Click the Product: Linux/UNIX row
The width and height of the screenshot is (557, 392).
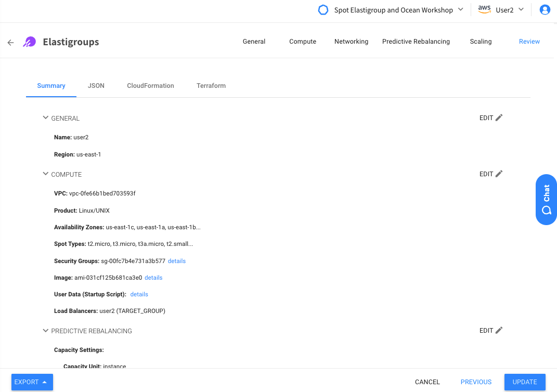click(82, 211)
